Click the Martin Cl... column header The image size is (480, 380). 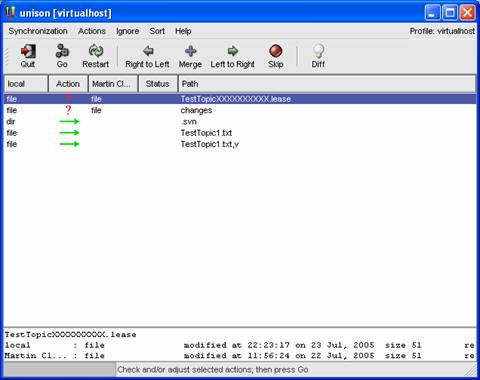[x=113, y=84]
